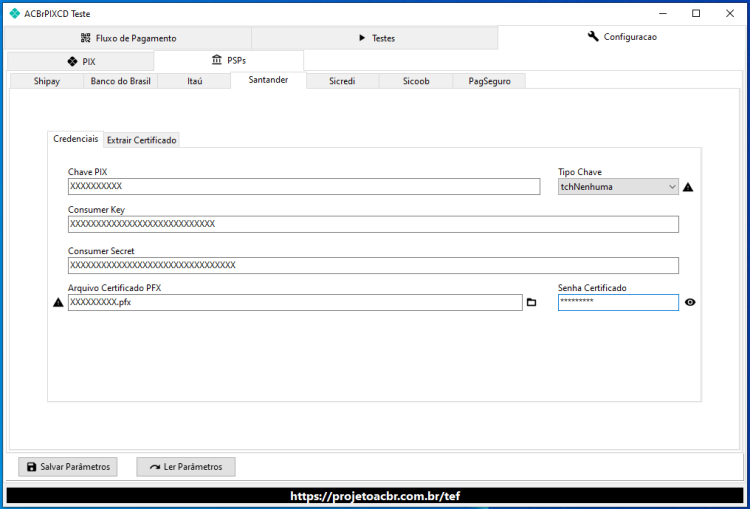Select the PSPs sub-tab

(x=229, y=61)
